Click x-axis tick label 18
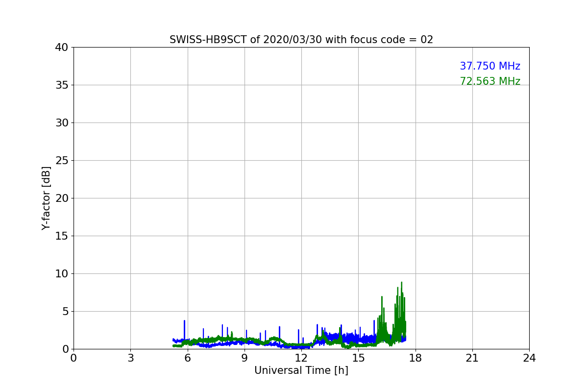Screen dimensions: 588x392 416,358
